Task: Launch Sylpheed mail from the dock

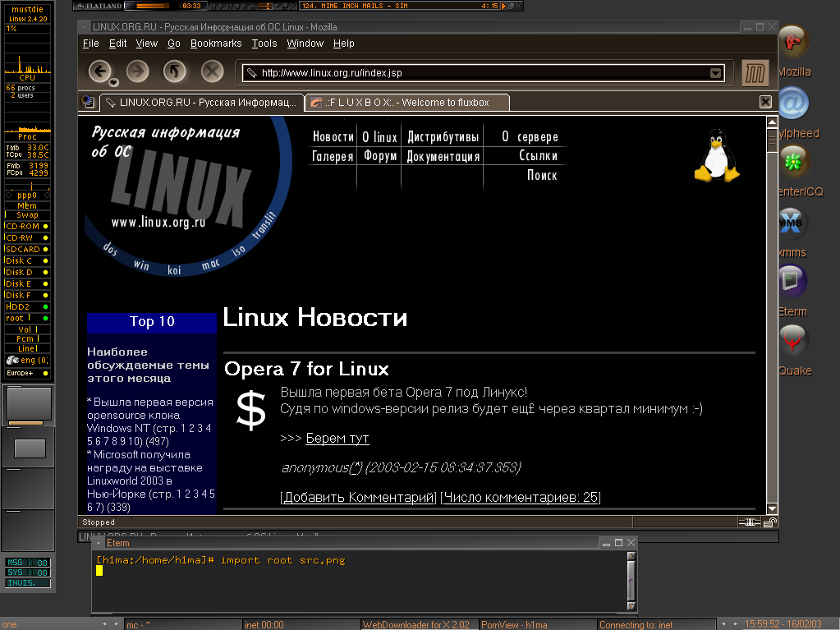Action: click(x=793, y=103)
